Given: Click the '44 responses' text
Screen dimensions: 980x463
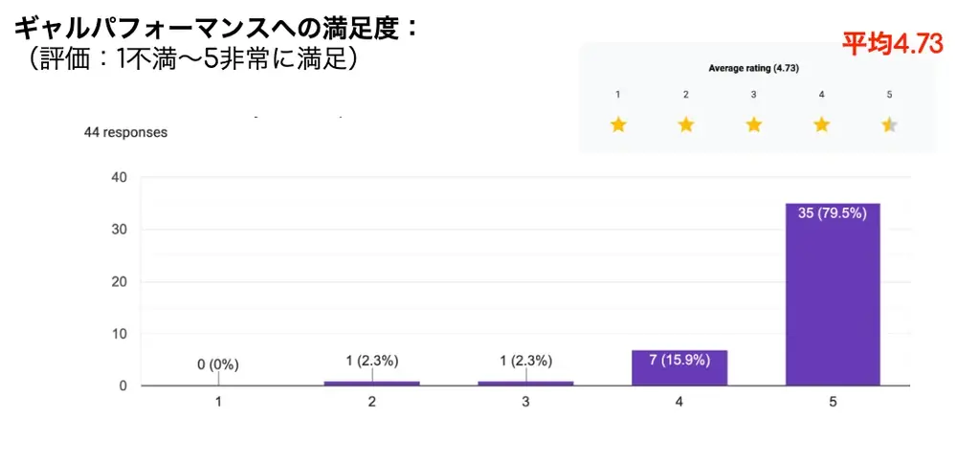Looking at the screenshot, I should point(125,133).
